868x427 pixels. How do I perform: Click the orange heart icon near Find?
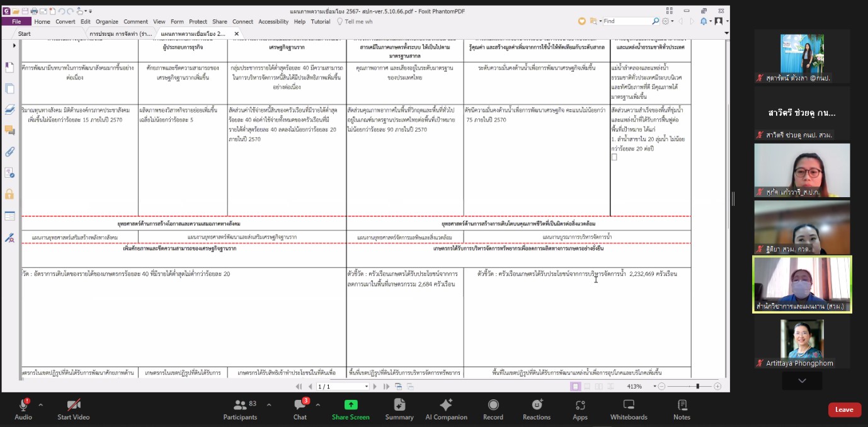point(582,21)
